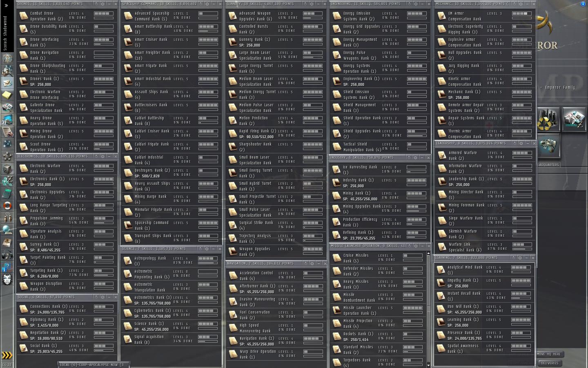This screenshot has width=588, height=368.
Task: Open the circular menu button on Missile Launcher window
Action: click(x=416, y=246)
